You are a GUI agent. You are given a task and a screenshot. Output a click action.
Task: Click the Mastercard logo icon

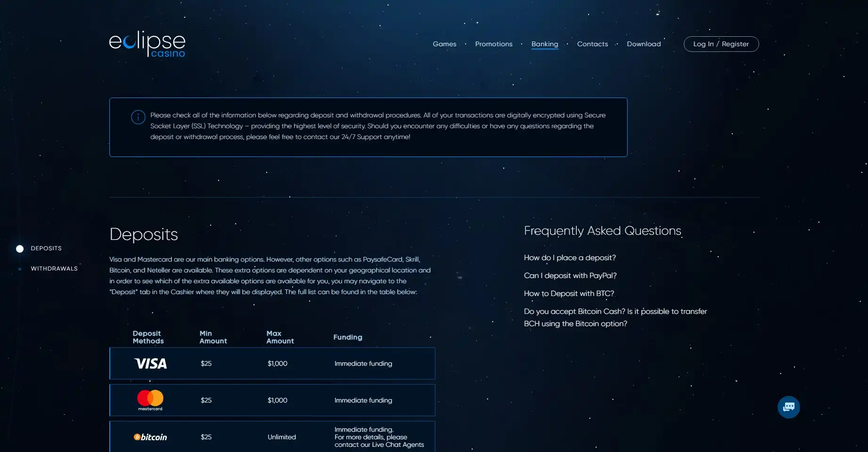click(150, 400)
